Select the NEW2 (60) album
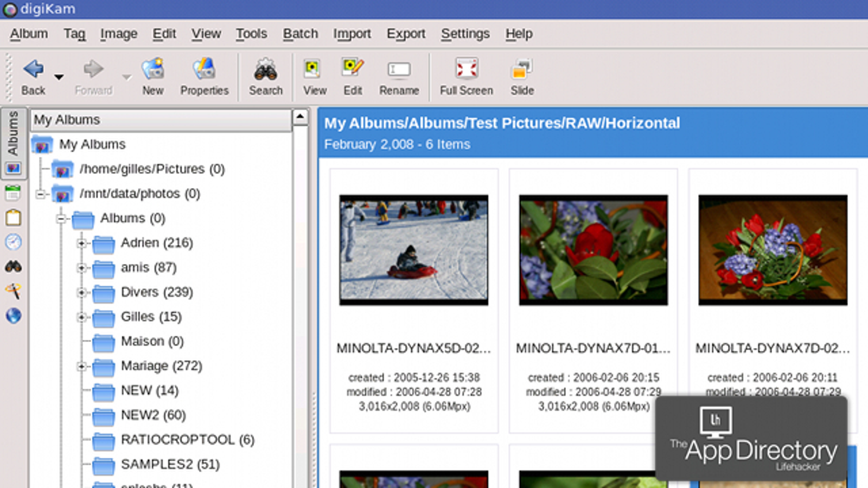 pos(154,415)
